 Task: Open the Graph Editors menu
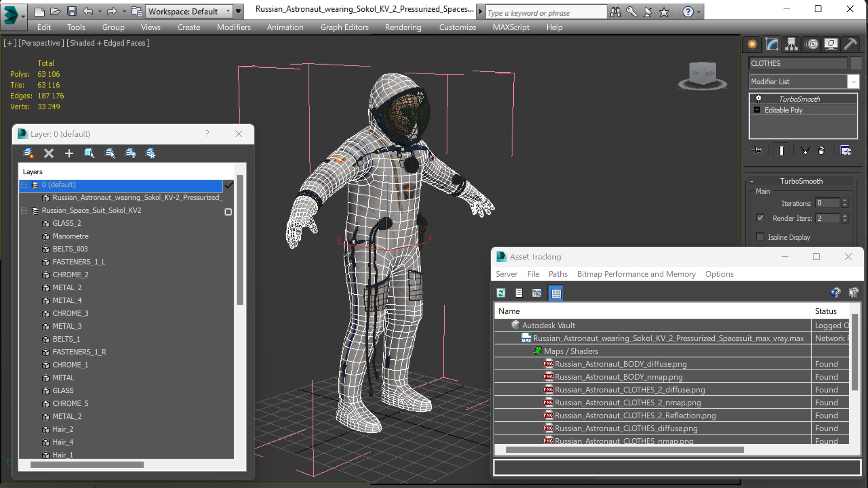(x=344, y=27)
